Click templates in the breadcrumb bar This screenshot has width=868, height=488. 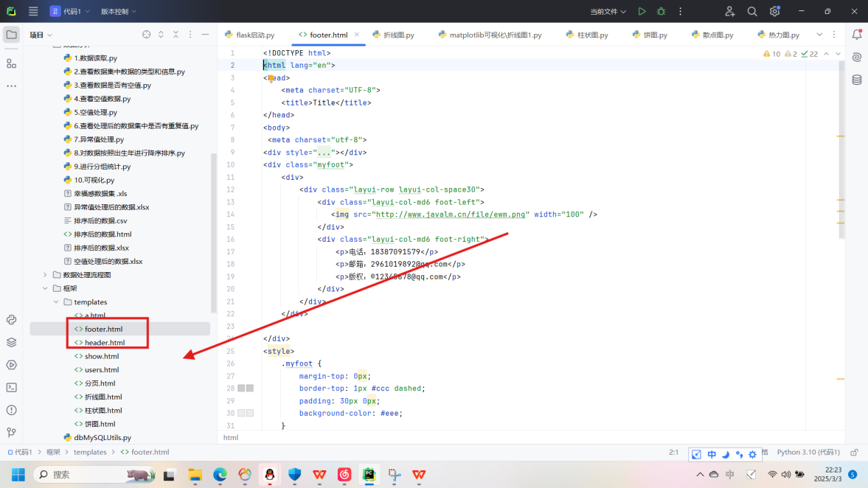click(90, 452)
